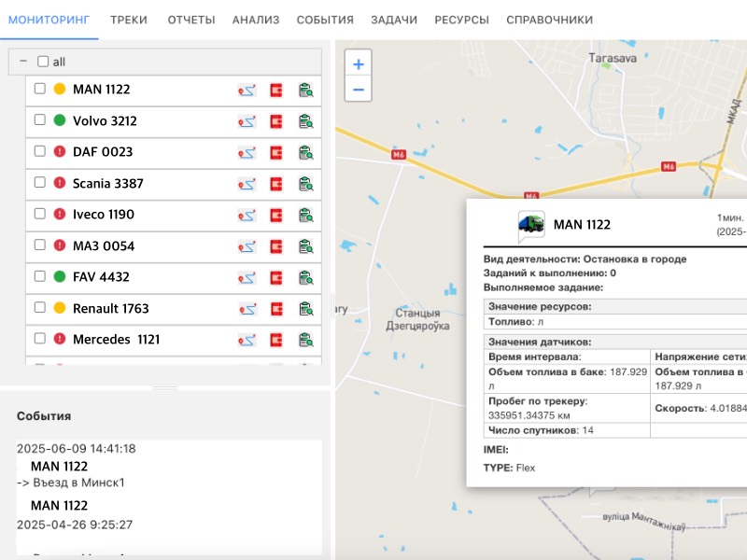The height and width of the screenshot is (560, 747).
Task: Open the clipboard icon for Renault 1763
Action: tap(305, 308)
